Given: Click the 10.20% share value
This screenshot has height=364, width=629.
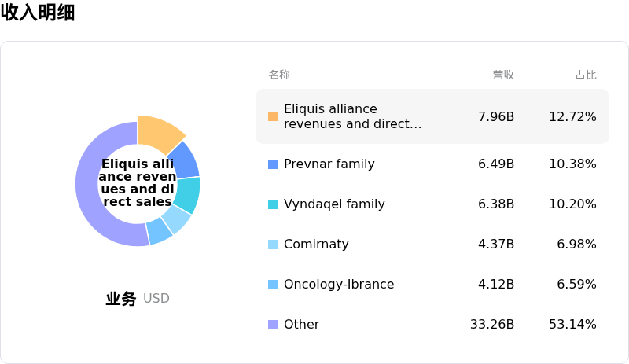Looking at the screenshot, I should (572, 204).
